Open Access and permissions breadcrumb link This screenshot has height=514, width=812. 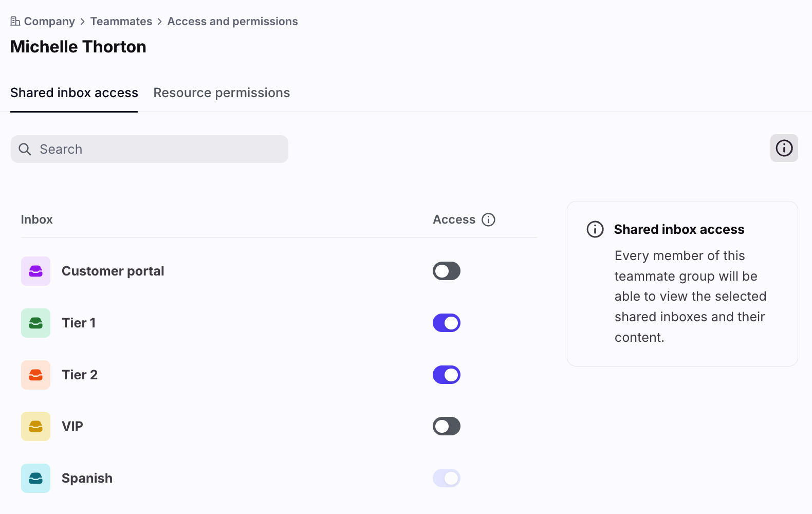pos(232,21)
